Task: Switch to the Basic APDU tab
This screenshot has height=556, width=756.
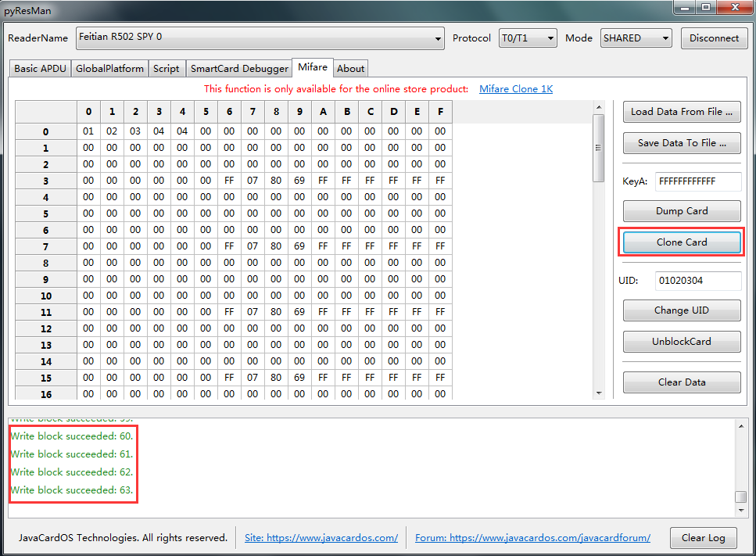Action: pyautogui.click(x=41, y=69)
